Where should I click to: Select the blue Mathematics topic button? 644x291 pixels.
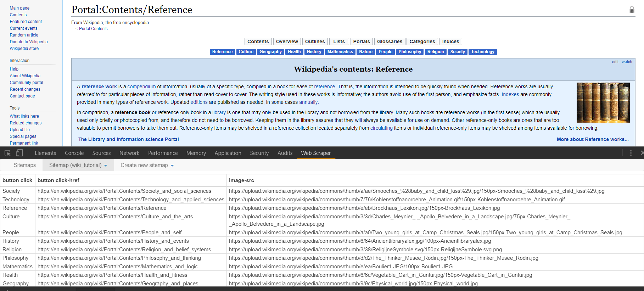340,52
